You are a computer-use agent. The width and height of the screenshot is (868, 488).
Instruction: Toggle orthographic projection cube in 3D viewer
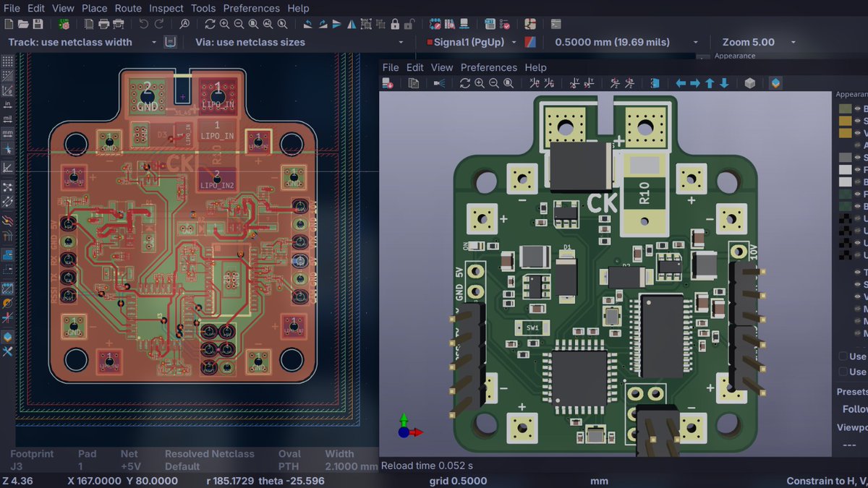(x=750, y=83)
